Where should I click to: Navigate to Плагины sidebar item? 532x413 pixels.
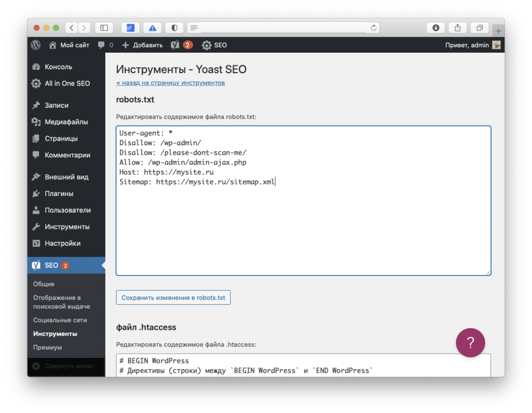click(56, 194)
